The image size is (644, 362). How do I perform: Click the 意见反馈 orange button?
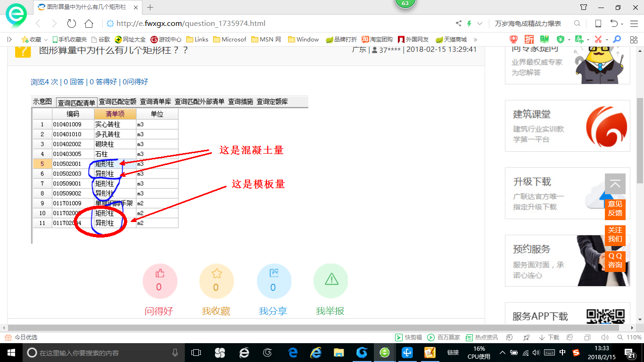pyautogui.click(x=615, y=209)
